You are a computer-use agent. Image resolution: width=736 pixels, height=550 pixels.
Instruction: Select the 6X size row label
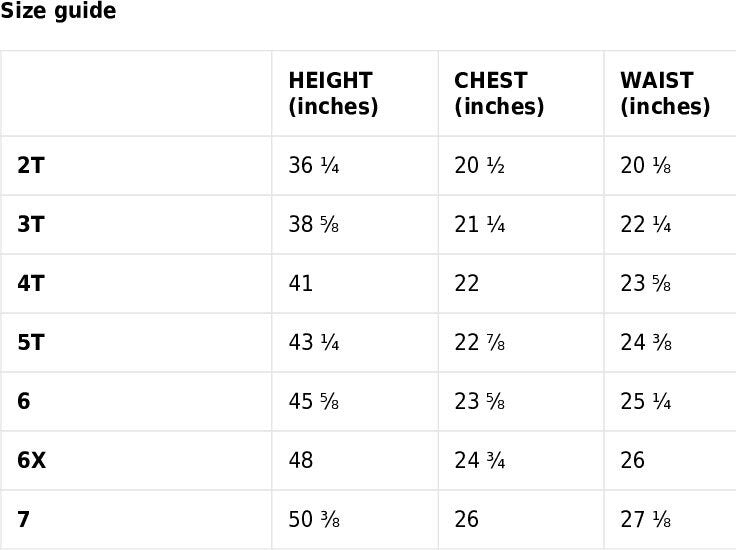32,461
